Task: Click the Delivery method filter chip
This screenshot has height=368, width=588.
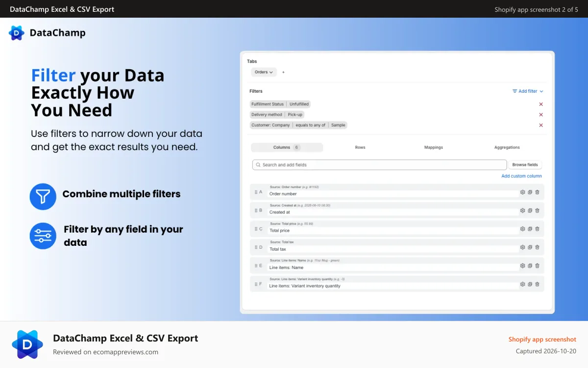Action: click(267, 115)
